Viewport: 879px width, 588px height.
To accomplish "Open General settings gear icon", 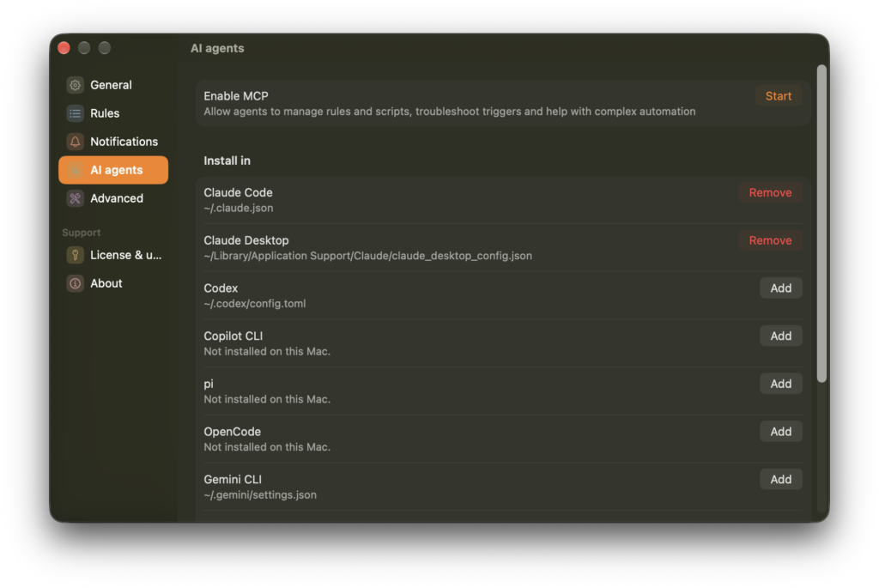I will [x=76, y=85].
